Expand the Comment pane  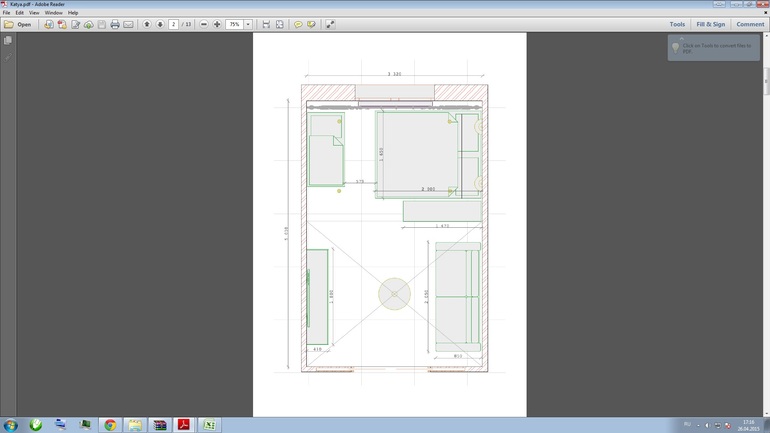pyautogui.click(x=750, y=24)
